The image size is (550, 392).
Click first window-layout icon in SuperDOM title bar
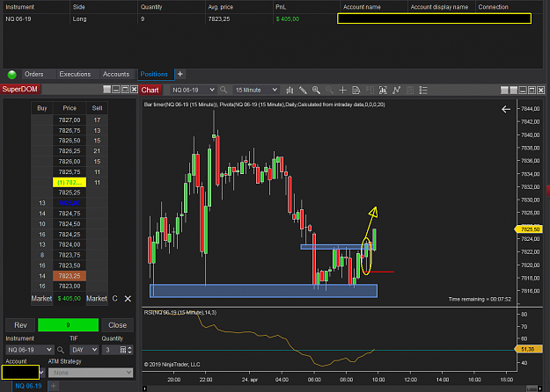point(107,90)
